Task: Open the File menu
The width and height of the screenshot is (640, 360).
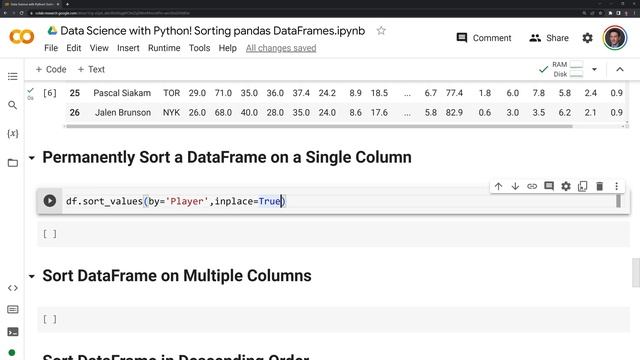Action: [x=51, y=48]
